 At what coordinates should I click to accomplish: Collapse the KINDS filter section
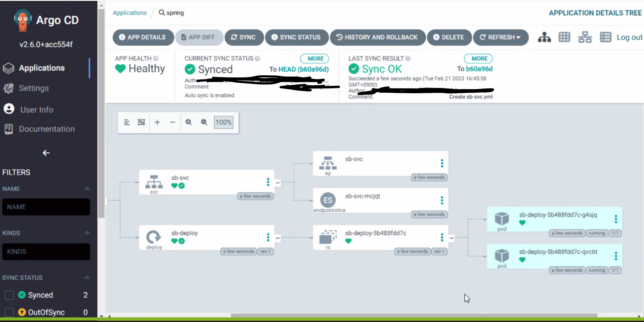click(x=87, y=233)
